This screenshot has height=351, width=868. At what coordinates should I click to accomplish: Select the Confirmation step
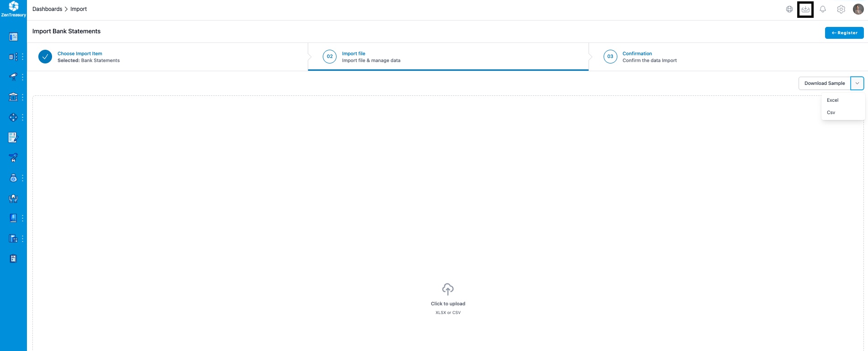tap(728, 57)
